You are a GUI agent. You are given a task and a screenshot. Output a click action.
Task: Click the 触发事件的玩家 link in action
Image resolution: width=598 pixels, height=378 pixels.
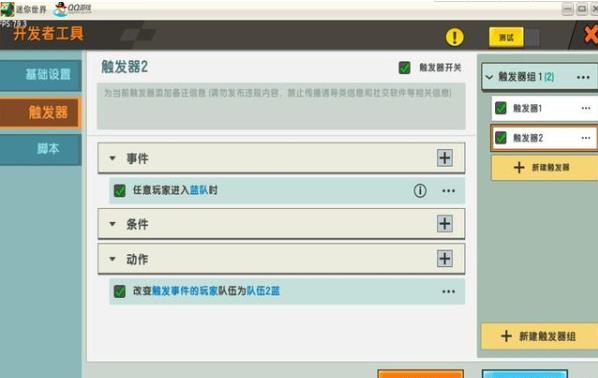[185, 291]
